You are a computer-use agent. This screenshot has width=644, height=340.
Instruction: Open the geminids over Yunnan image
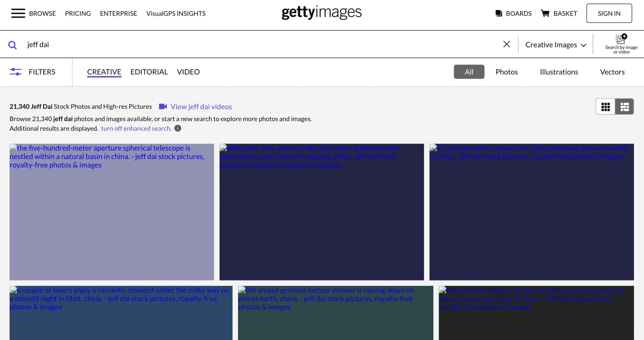pyautogui.click(x=536, y=313)
